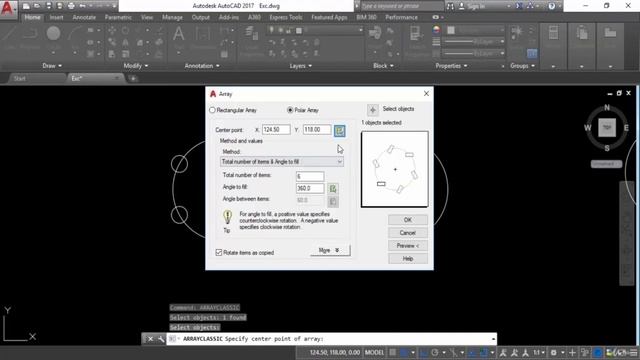Select the Polar Array radio button
Image resolution: width=640 pixels, height=360 pixels.
coord(290,110)
